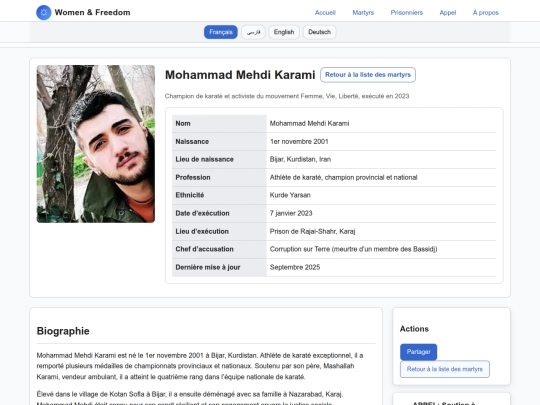Image resolution: width=540 pixels, height=405 pixels.
Task: Click the value 'Corruption sur Terre'
Action: point(353,249)
